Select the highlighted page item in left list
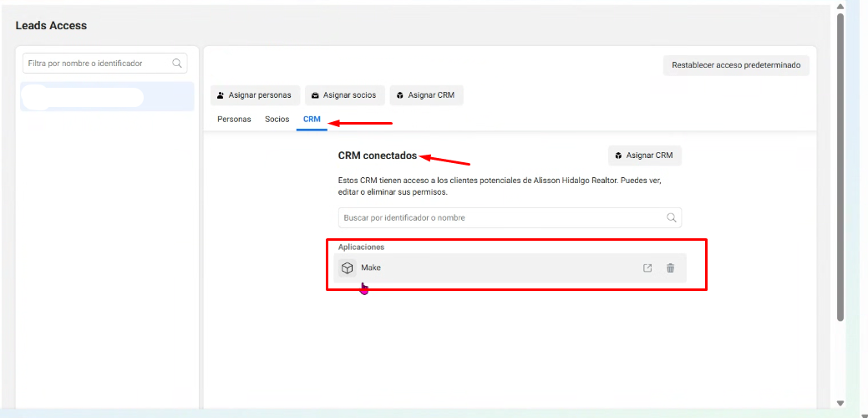Screen dimensions: 868x418 (x=108, y=97)
